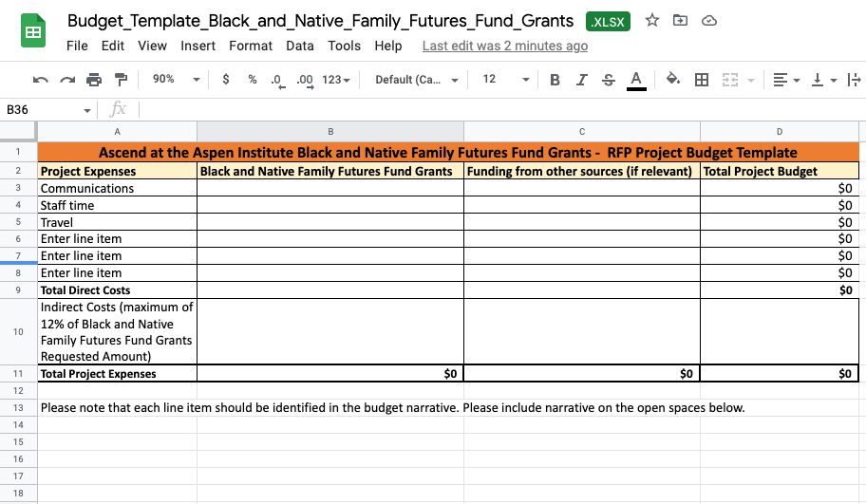Expand merge cells options arrow

click(x=751, y=81)
